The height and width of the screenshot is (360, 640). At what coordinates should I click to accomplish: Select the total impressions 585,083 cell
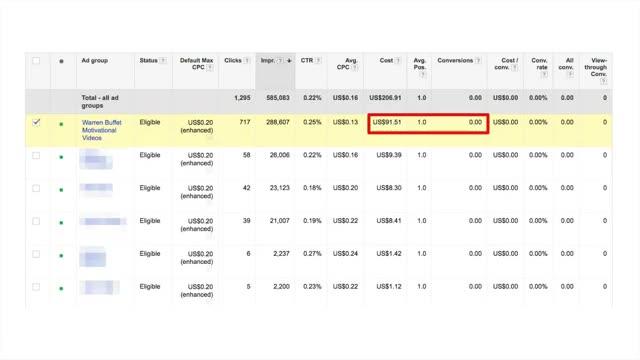pyautogui.click(x=278, y=98)
